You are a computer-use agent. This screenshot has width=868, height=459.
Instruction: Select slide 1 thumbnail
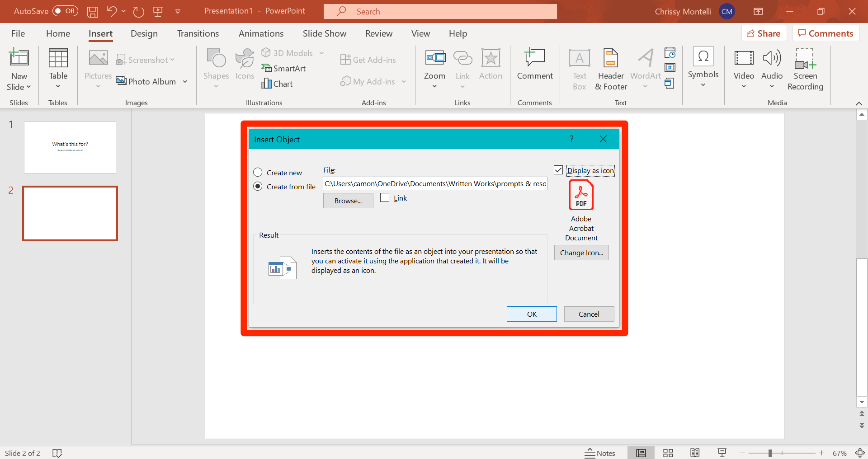70,147
